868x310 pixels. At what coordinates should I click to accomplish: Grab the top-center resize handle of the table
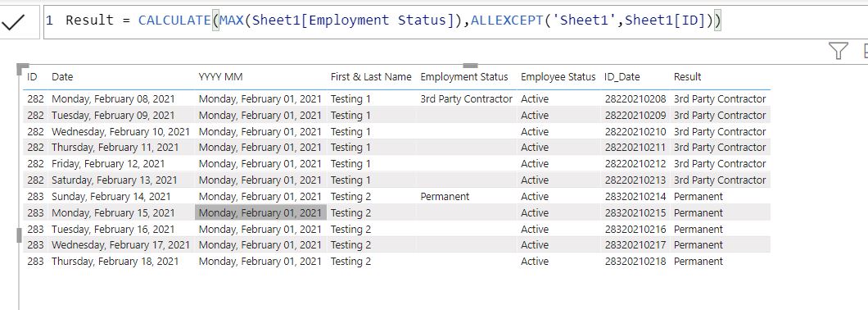pyautogui.click(x=470, y=66)
